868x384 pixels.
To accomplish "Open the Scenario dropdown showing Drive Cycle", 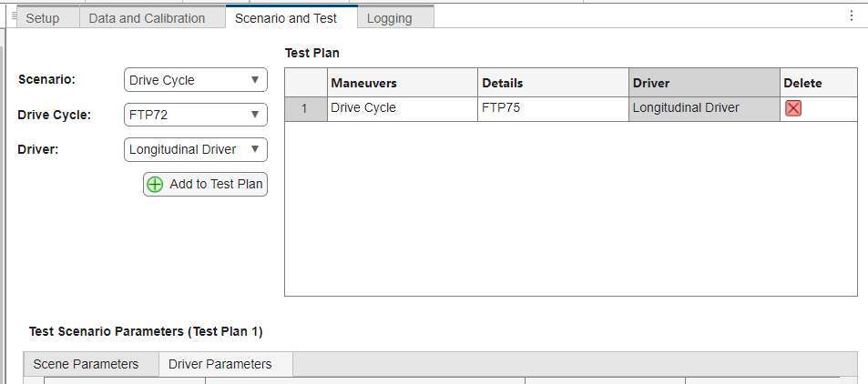I will click(x=196, y=80).
